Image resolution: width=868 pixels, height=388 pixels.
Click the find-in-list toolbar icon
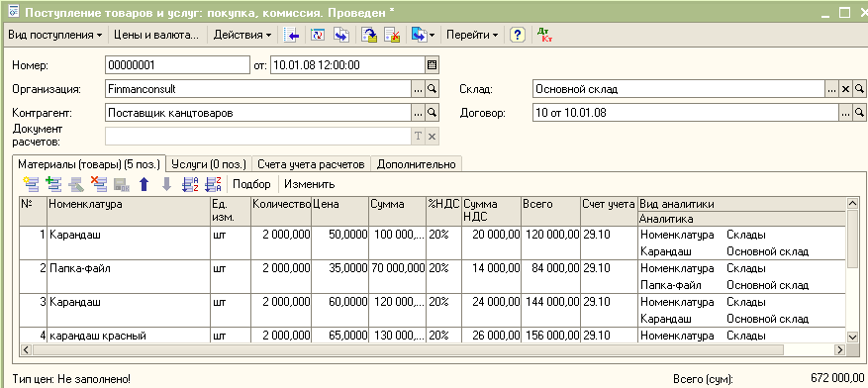tap(292, 35)
